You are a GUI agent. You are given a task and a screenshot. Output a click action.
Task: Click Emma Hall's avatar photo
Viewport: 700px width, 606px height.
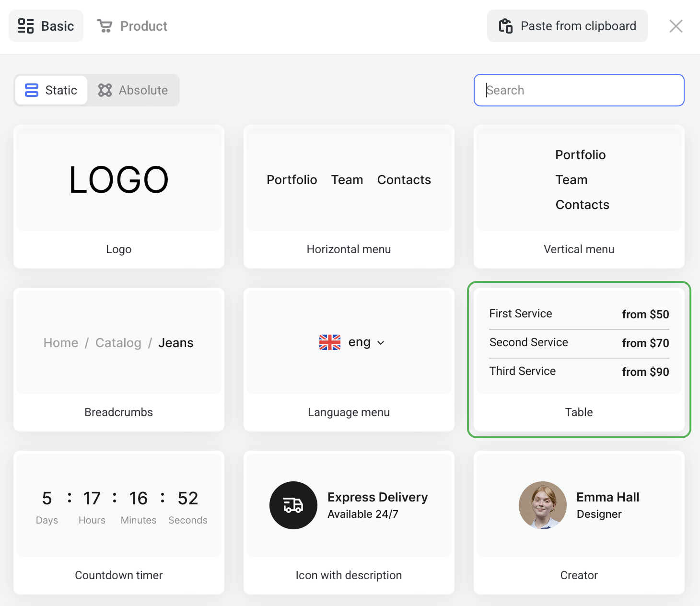point(543,505)
